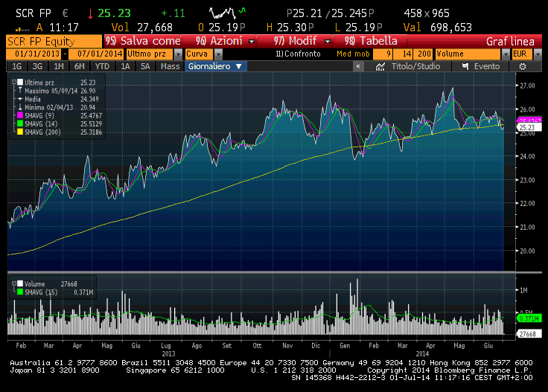Click the Massimo high marker icon in legend

click(x=22, y=90)
